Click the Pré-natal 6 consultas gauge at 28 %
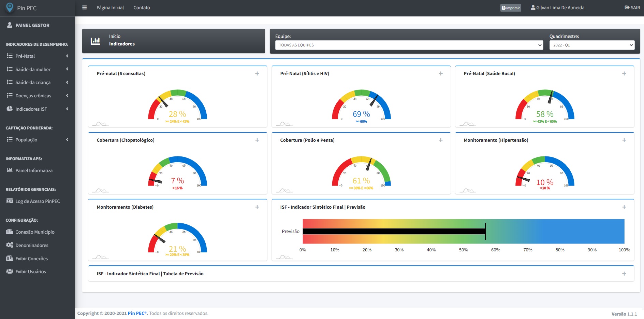Image resolution: width=644 pixels, height=319 pixels. pos(177,105)
